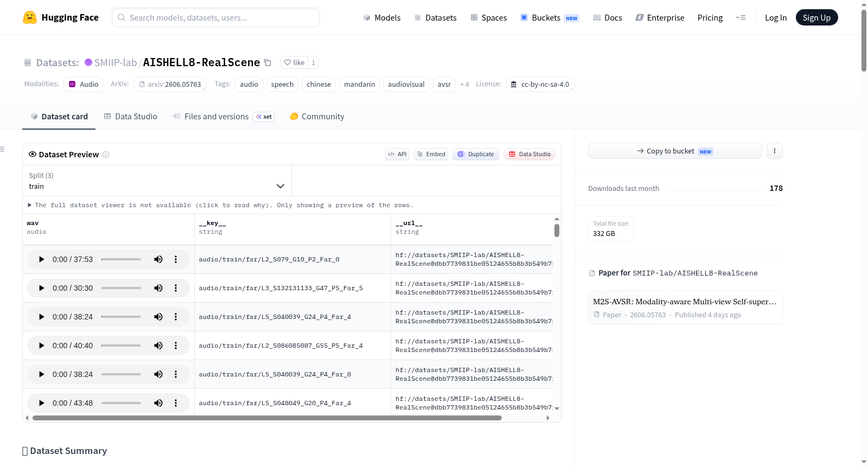Play the 37:53 audio clip
The image size is (868, 467).
[41, 259]
